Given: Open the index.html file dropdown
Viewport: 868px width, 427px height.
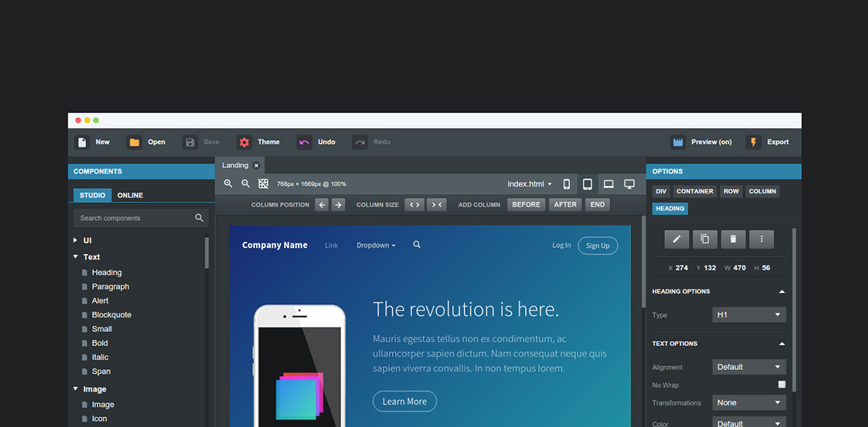Looking at the screenshot, I should coord(529,184).
